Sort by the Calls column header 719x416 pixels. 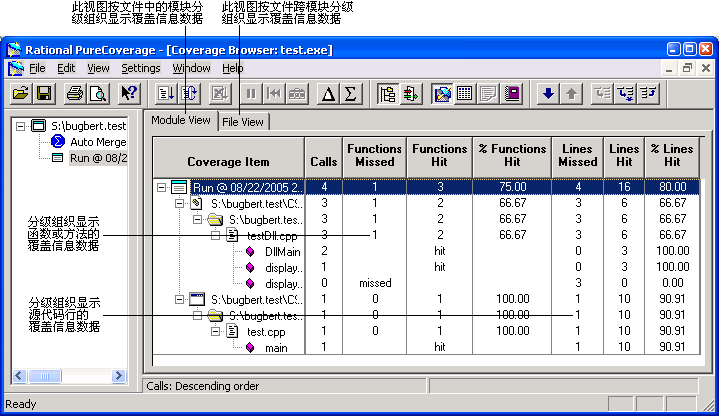324,157
